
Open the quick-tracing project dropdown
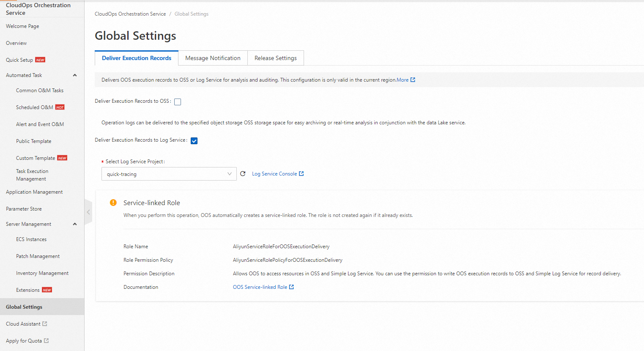[169, 174]
